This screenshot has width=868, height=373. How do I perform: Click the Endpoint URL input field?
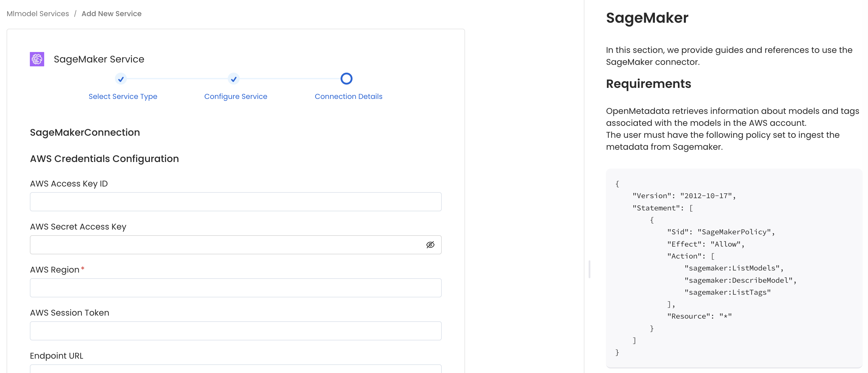236,370
